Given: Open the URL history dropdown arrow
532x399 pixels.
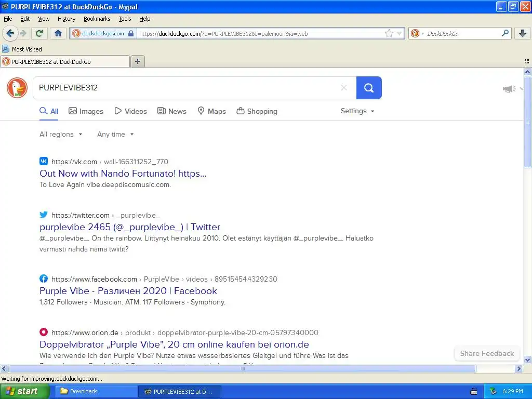Looking at the screenshot, I should point(400,33).
